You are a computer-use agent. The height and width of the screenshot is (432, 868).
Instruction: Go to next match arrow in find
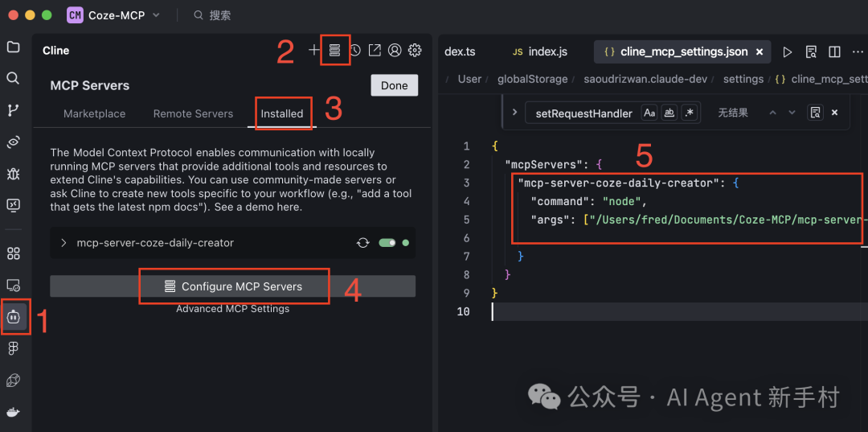[792, 113]
